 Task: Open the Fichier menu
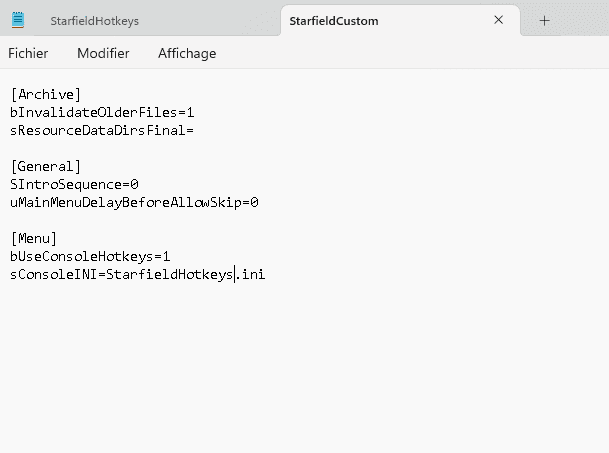[28, 53]
